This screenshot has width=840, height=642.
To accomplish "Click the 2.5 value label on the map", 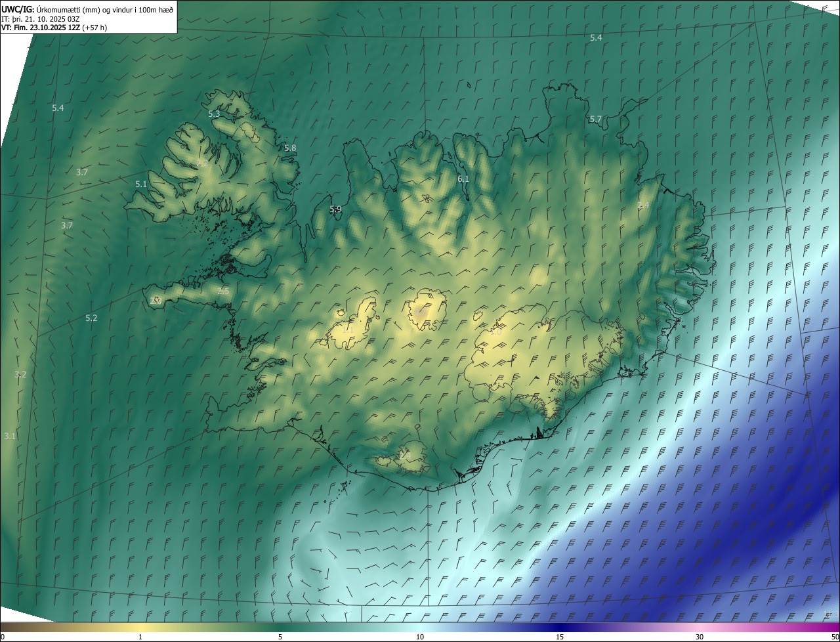I will (x=223, y=291).
